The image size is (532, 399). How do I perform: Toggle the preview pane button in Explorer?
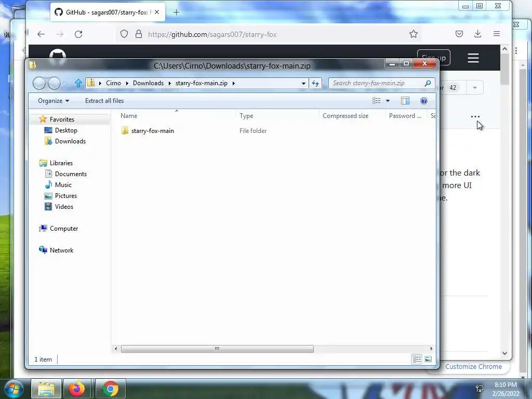pyautogui.click(x=405, y=101)
